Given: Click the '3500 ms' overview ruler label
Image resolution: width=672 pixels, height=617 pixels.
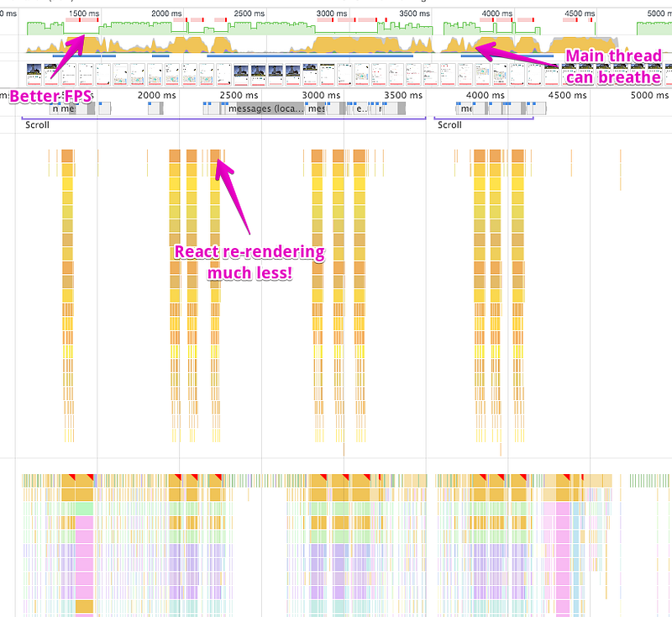Looking at the screenshot, I should point(414,13).
